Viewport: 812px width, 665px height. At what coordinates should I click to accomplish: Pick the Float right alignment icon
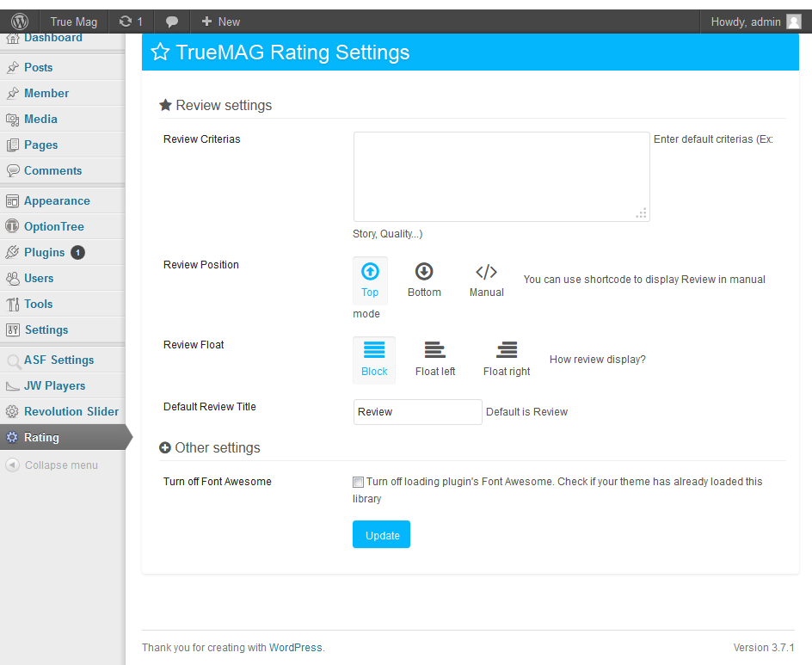point(507,350)
